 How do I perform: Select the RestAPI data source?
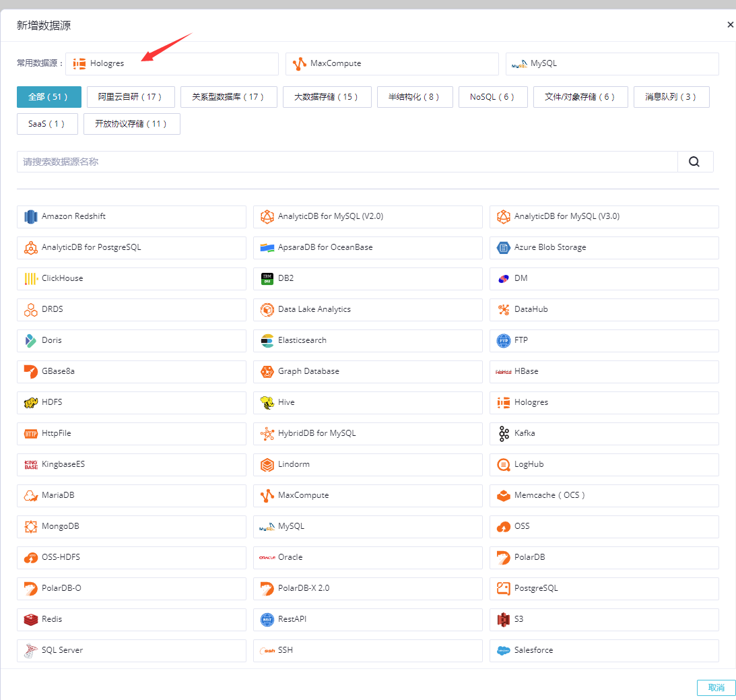point(368,620)
